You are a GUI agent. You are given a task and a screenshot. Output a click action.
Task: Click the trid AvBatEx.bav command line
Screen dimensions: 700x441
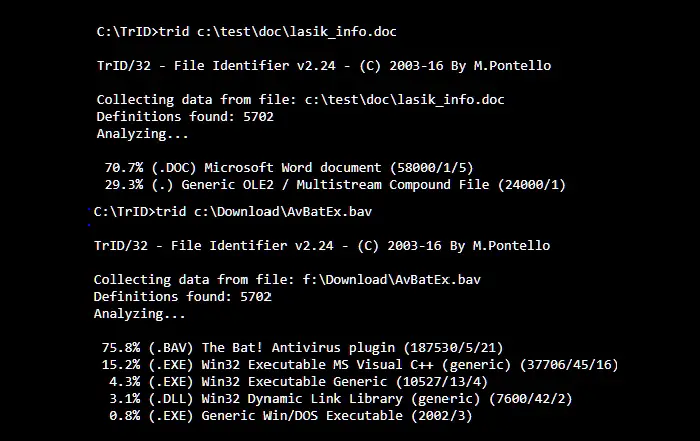233,212
